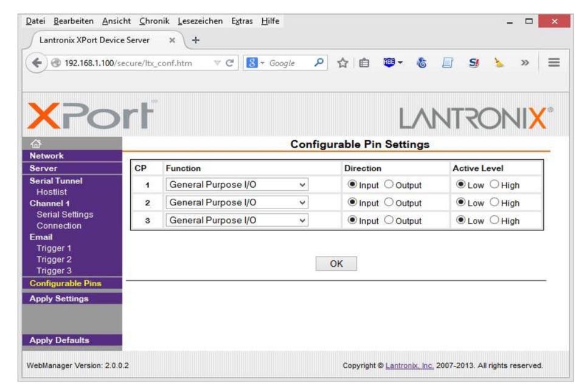Bookmark this page with the star icon
Image resolution: width=584 pixels, height=392 pixels.
(342, 63)
